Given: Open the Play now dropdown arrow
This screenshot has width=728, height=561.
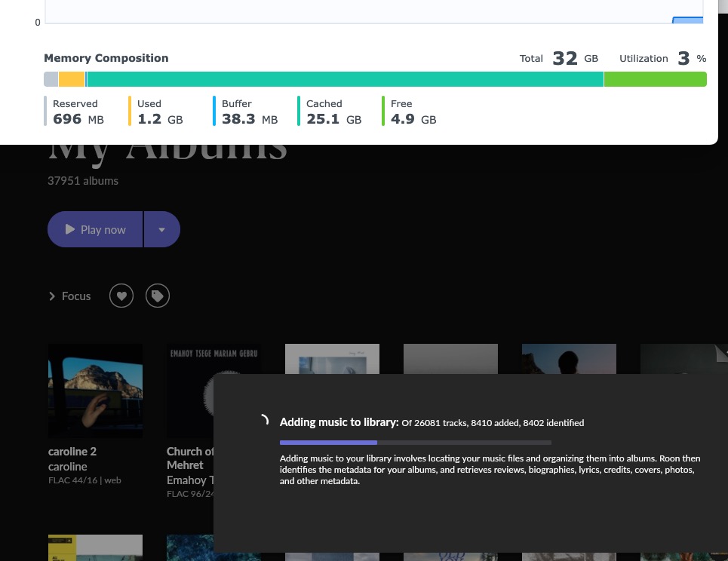Looking at the screenshot, I should [x=161, y=229].
